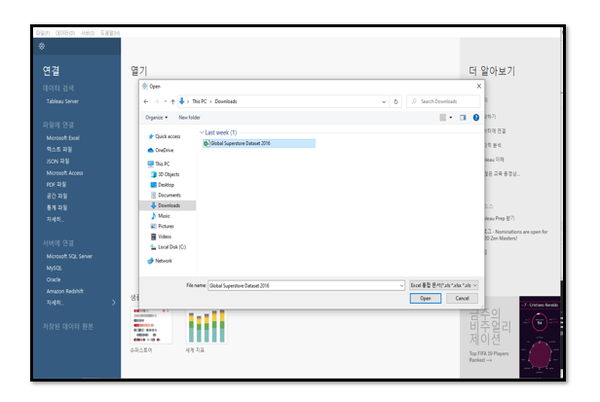Screen dimensions: 600x402
Task: Click the Cancel button in the dialog
Action: coord(462,298)
